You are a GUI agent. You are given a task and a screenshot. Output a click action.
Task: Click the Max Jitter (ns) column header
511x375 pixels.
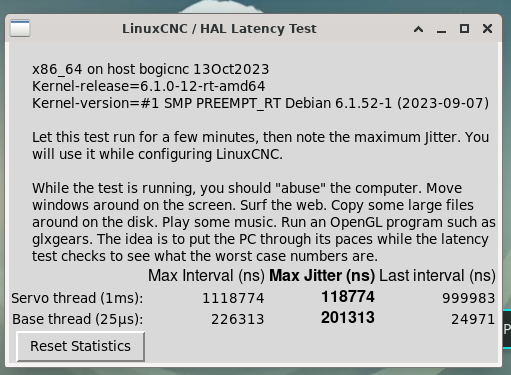tap(322, 276)
